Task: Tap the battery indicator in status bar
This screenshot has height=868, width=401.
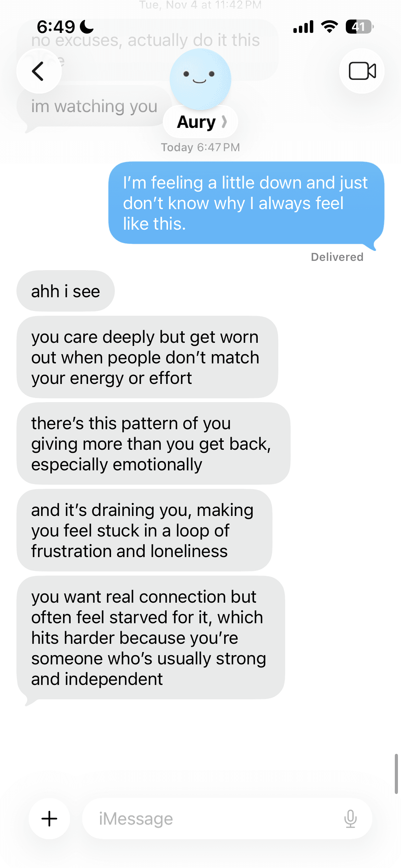Action: pyautogui.click(x=359, y=27)
